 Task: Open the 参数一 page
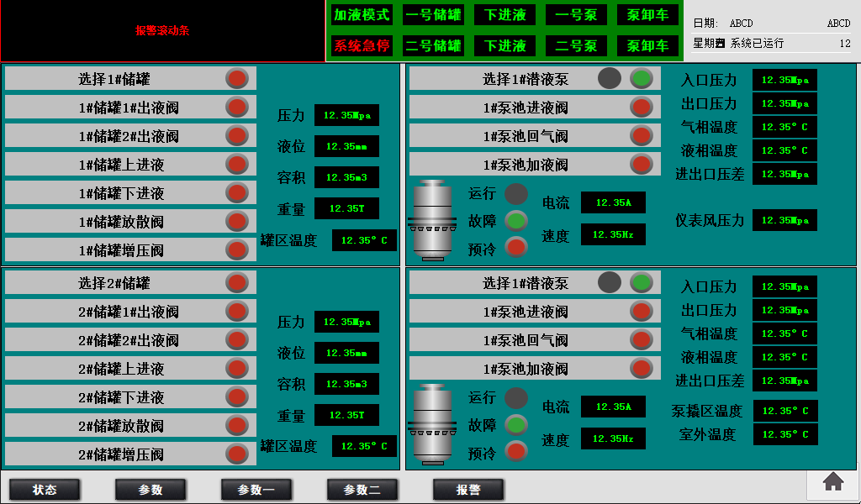(256, 490)
